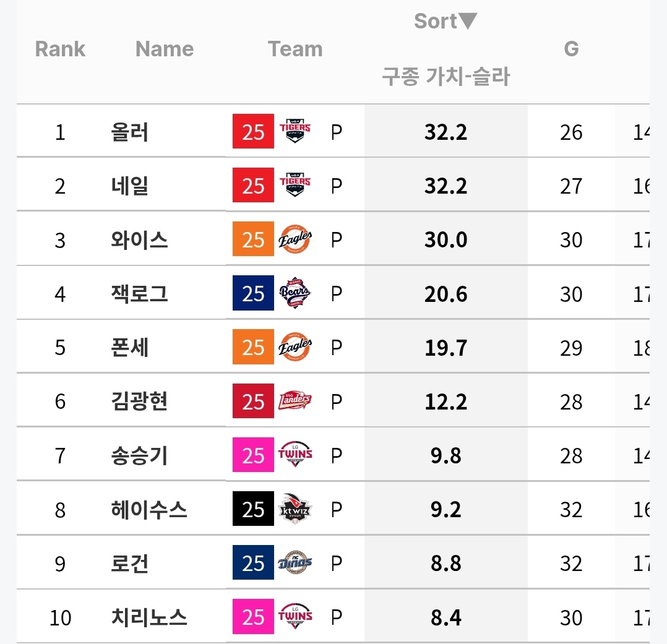This screenshot has height=644, width=667.
Task: Open player 와이스's profile link
Action: coord(140,239)
